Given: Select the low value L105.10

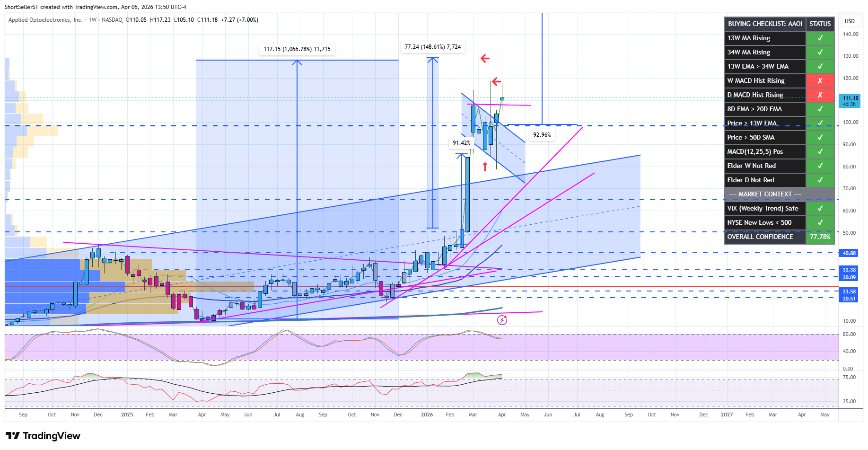Looking at the screenshot, I should tap(184, 20).
